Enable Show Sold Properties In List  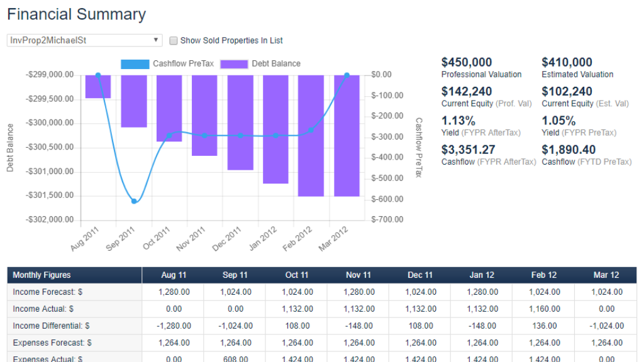click(174, 40)
